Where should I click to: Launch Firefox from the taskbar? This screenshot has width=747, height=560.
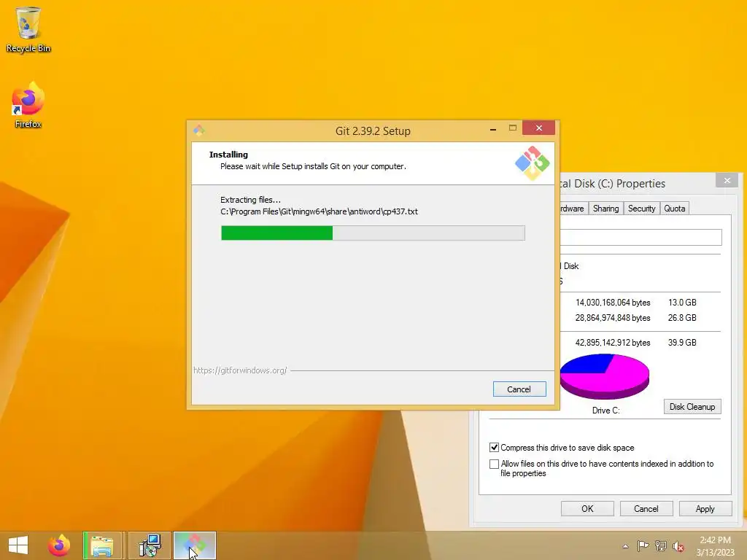pyautogui.click(x=59, y=545)
